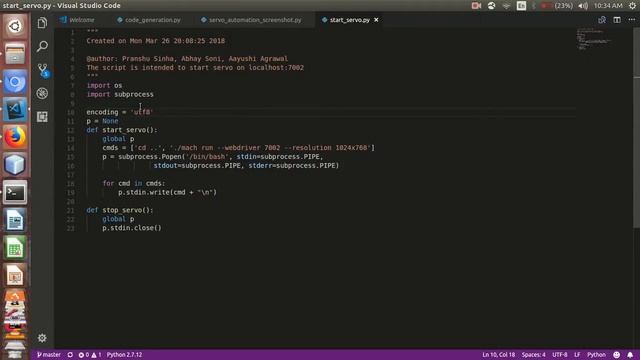Open the errors and warnings count
The image size is (640, 360).
point(89,355)
